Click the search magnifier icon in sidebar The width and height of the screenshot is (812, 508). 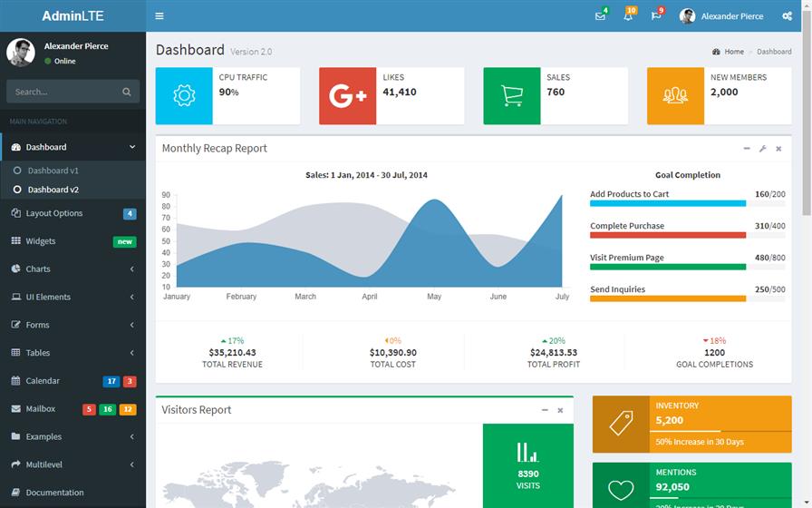tap(126, 92)
